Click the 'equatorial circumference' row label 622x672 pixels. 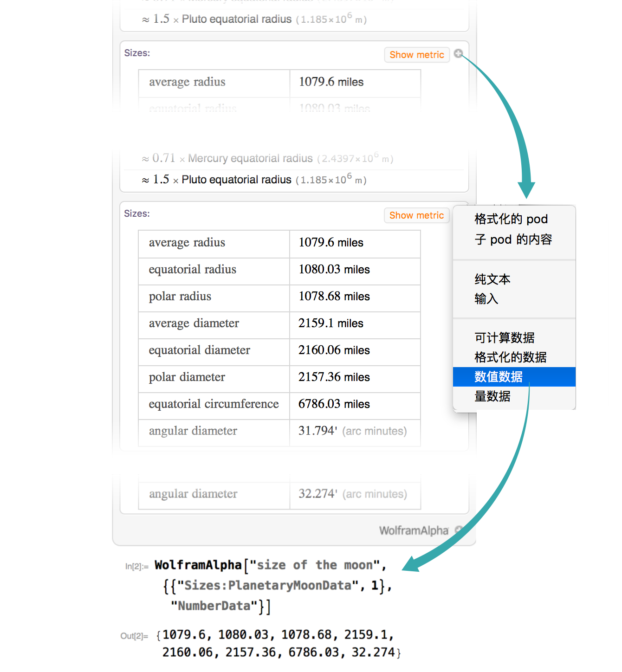tap(214, 404)
